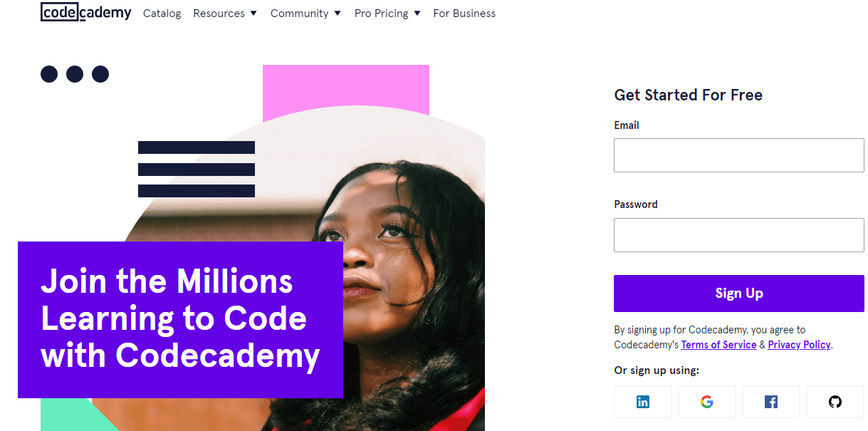This screenshot has height=431, width=868.
Task: Expand the Resources dropdown menu
Action: tap(225, 14)
